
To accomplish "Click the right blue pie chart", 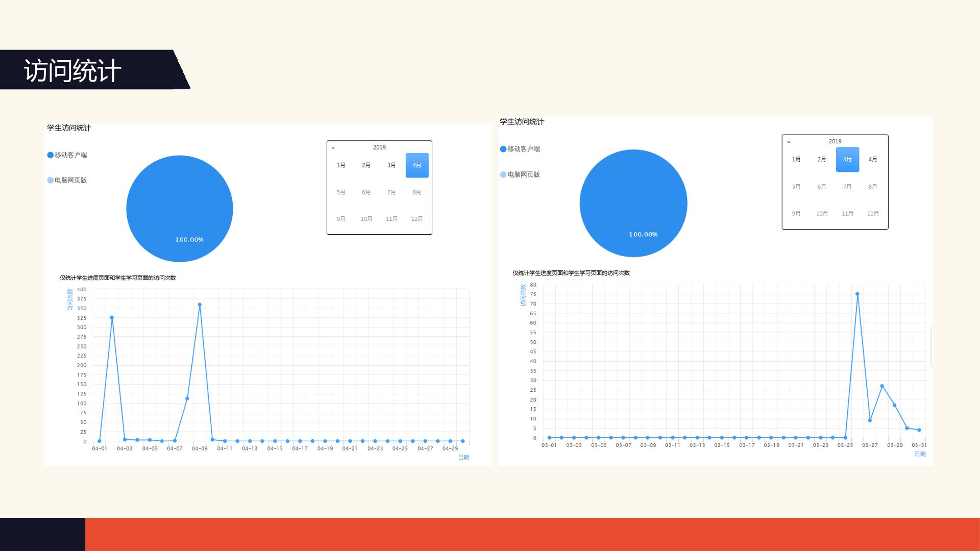I will [x=633, y=203].
